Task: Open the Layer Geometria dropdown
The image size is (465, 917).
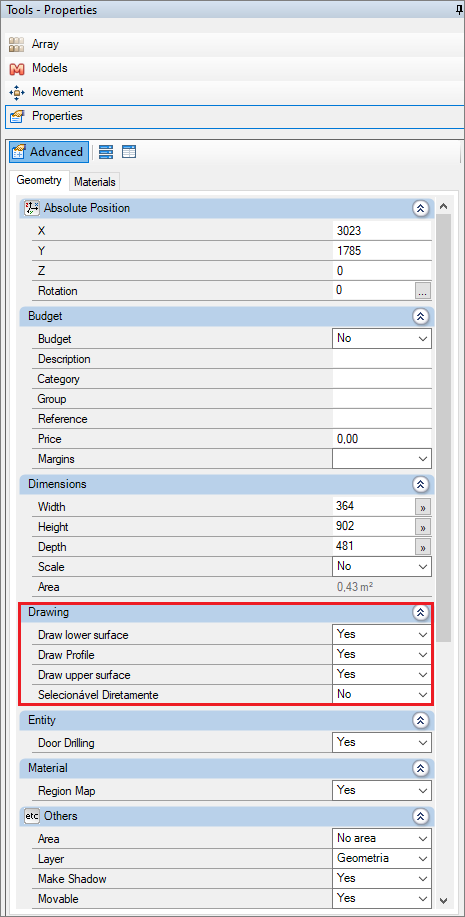Action: coord(382,859)
